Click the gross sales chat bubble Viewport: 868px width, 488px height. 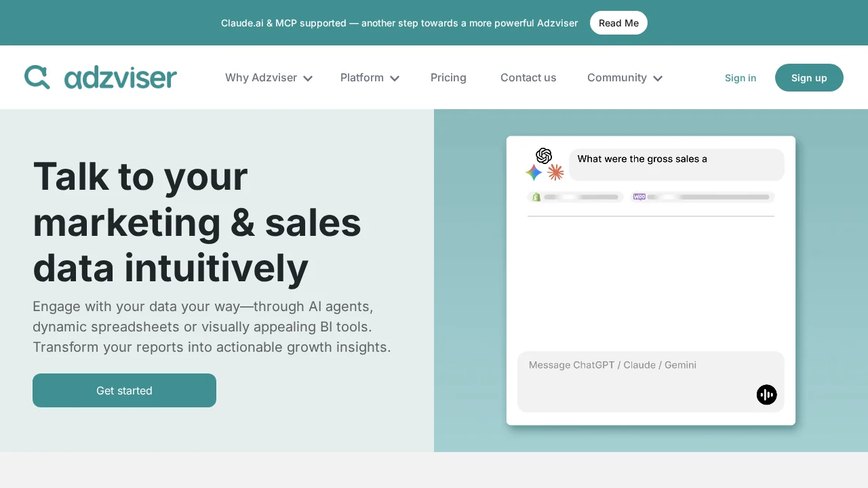(x=676, y=164)
